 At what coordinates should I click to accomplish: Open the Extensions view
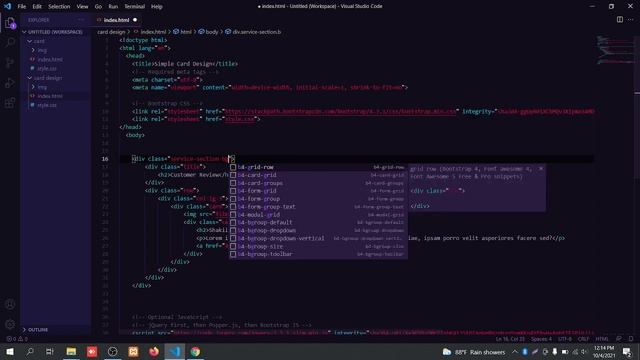pyautogui.click(x=10, y=103)
